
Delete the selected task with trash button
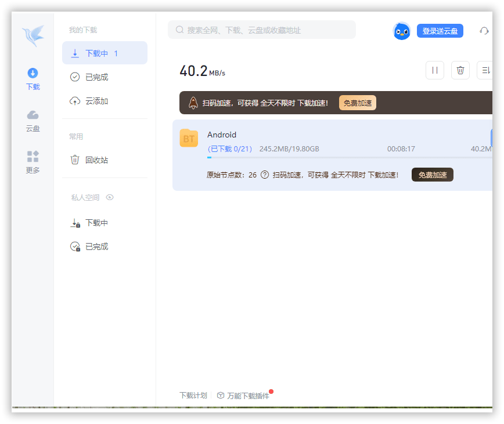460,70
